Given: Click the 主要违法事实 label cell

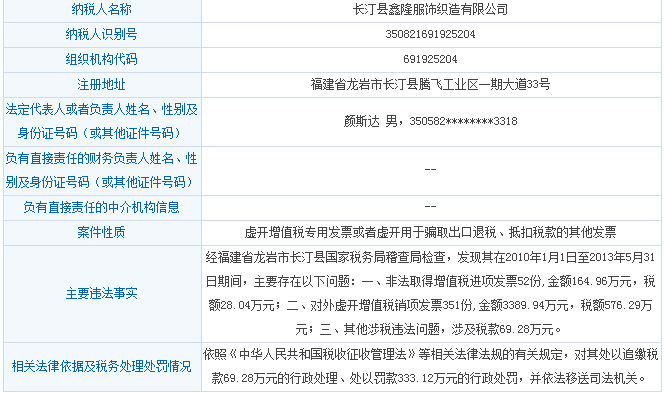Looking at the screenshot, I should (102, 294).
